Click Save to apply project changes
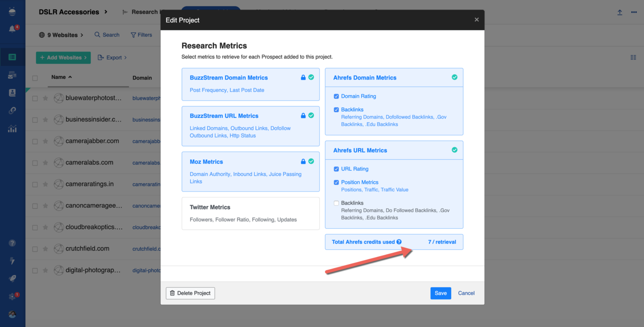644x327 pixels. pos(441,293)
